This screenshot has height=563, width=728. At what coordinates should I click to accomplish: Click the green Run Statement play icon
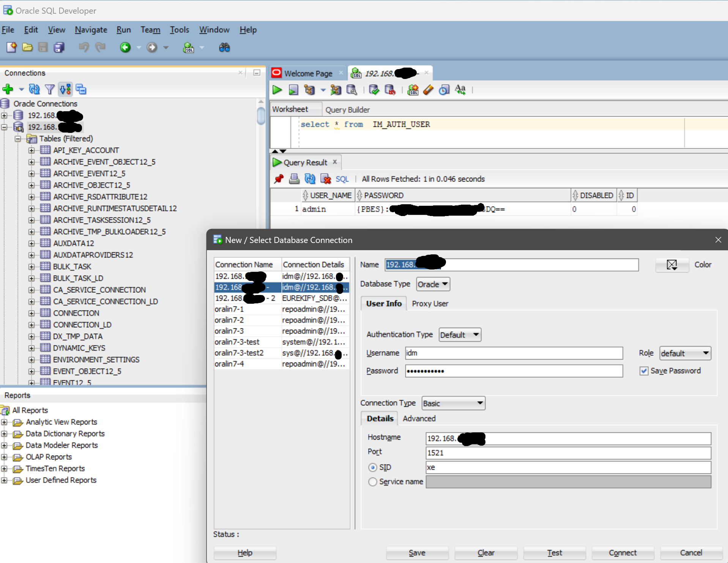tap(277, 90)
